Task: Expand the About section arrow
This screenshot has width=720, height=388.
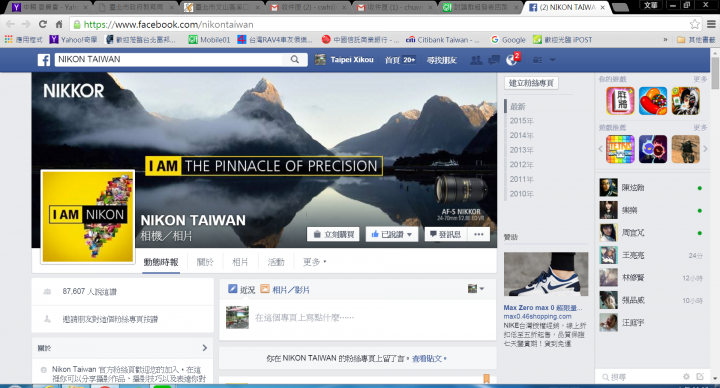Action: click(205, 348)
